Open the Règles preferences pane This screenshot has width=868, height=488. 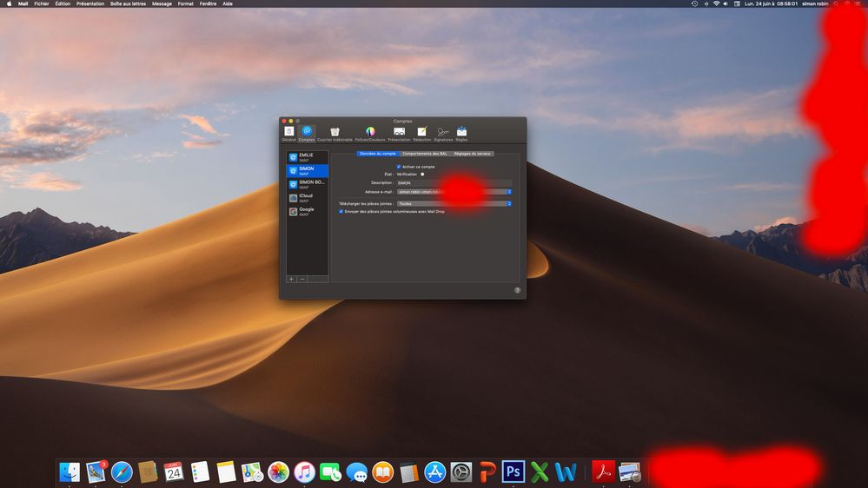pyautogui.click(x=461, y=133)
